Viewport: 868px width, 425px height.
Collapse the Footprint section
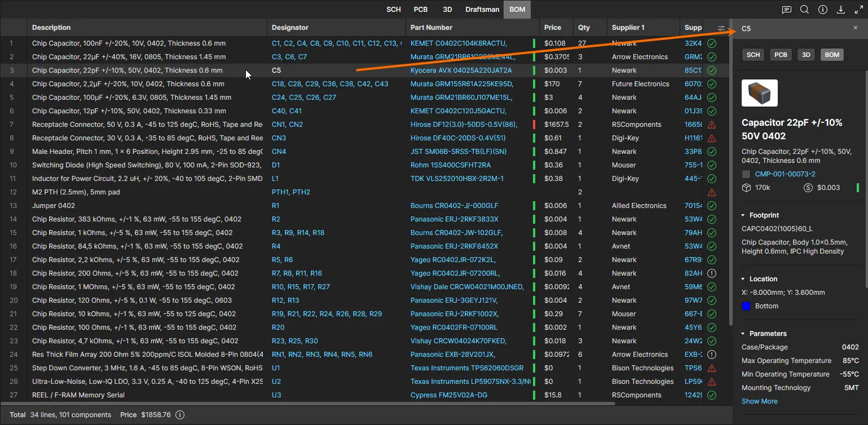(743, 215)
